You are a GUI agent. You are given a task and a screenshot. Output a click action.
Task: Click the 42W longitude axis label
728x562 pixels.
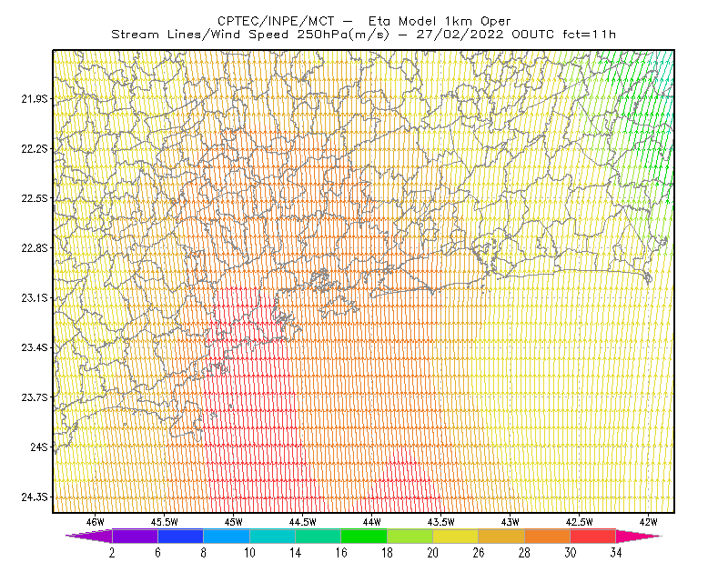(649, 522)
